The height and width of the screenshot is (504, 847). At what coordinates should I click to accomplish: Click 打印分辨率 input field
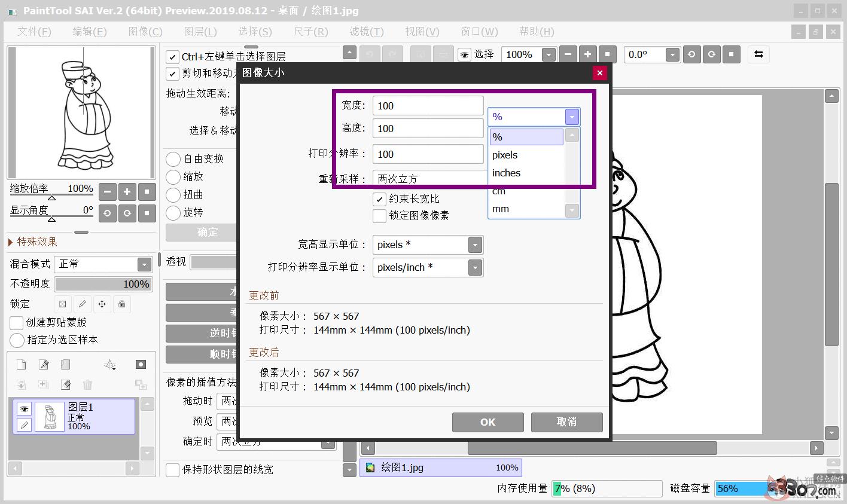point(428,154)
